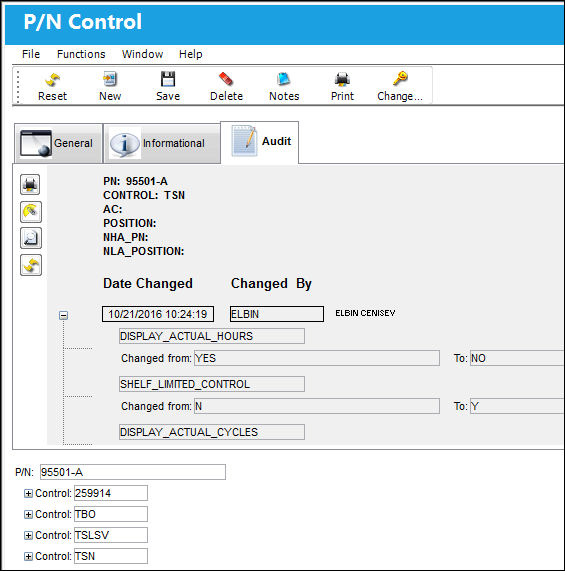Click the refresh arrows icon in audit sidebar
565x571 pixels.
point(30,265)
